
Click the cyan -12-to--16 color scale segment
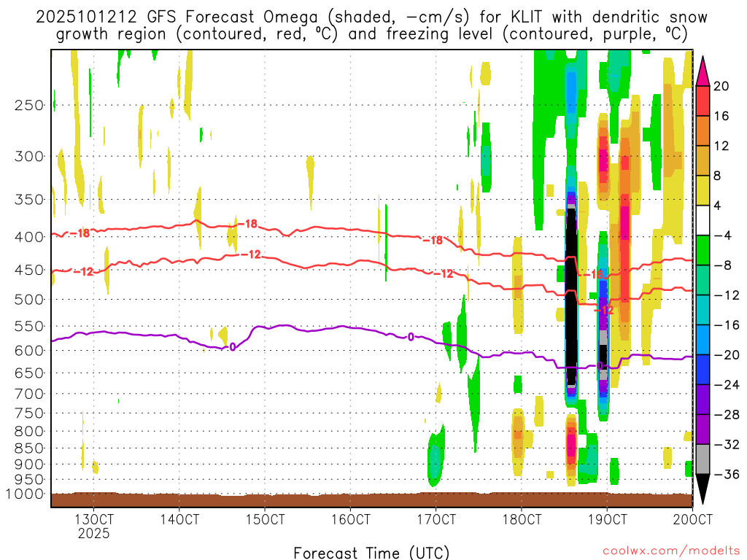click(703, 310)
